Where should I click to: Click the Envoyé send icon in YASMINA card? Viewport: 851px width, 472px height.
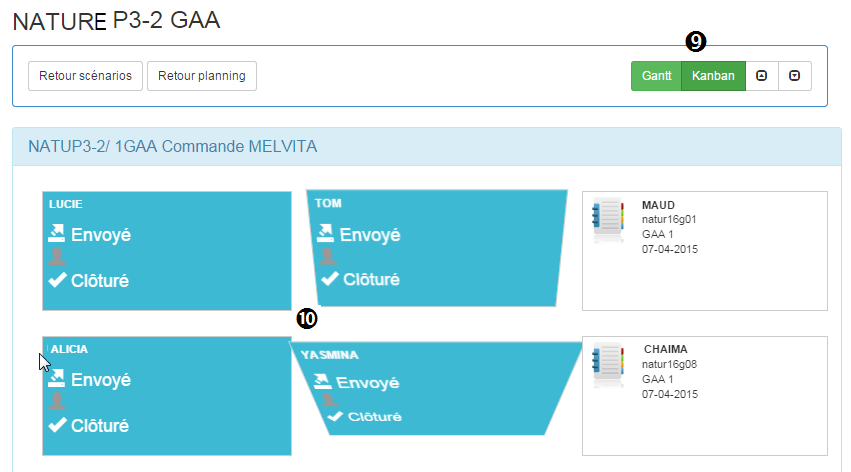322,381
